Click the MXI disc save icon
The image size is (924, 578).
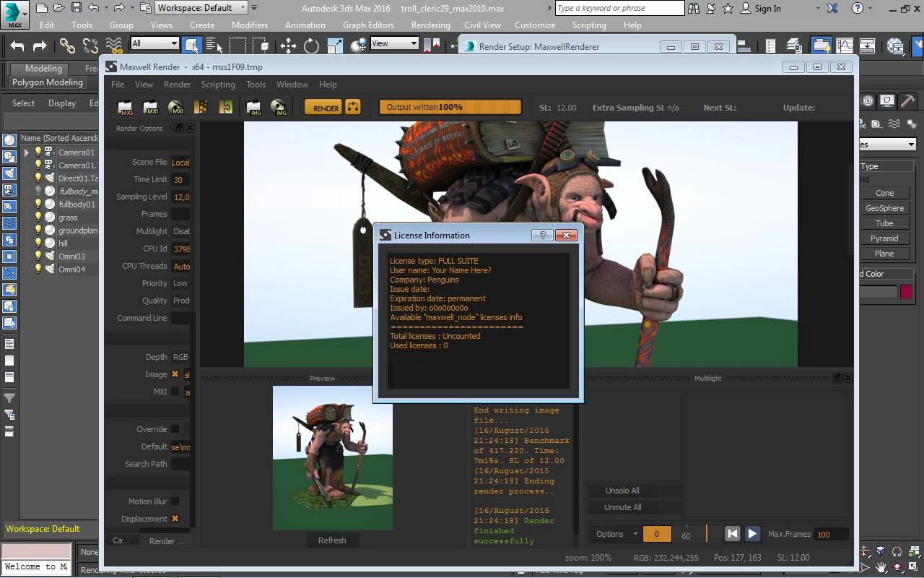coord(176,108)
